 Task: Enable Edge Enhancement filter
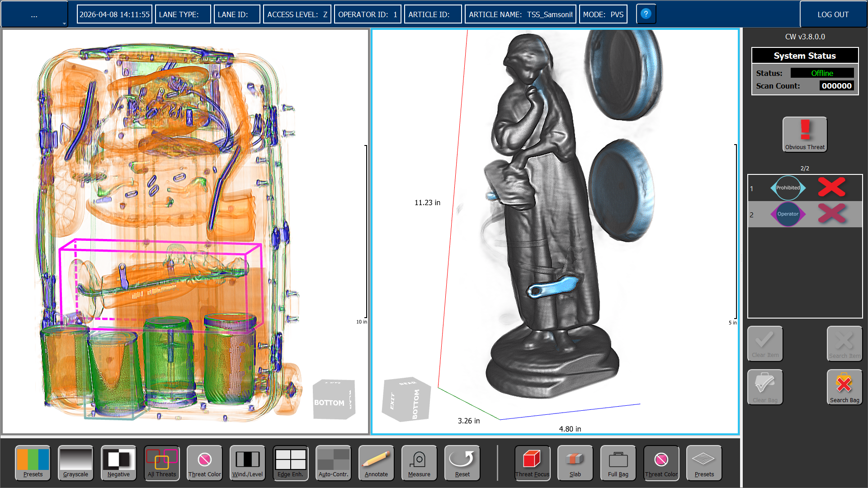tap(290, 462)
